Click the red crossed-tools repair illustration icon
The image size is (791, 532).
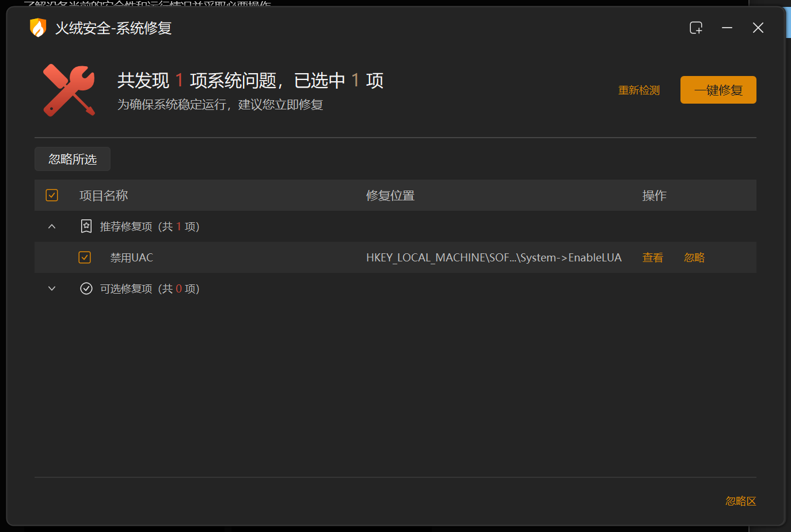click(69, 90)
